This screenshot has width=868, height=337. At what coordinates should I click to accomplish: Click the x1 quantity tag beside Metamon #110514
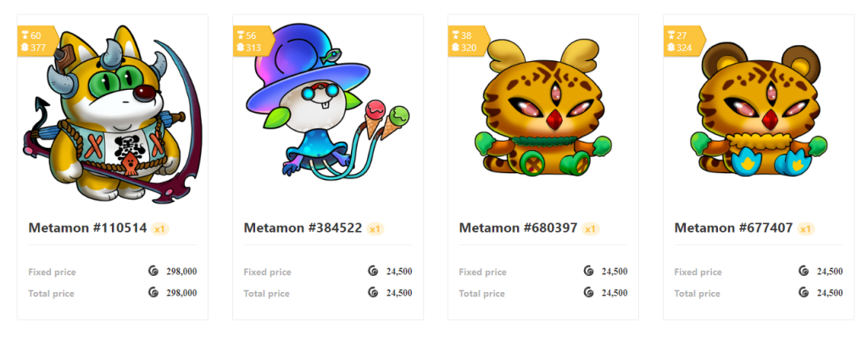click(x=159, y=229)
